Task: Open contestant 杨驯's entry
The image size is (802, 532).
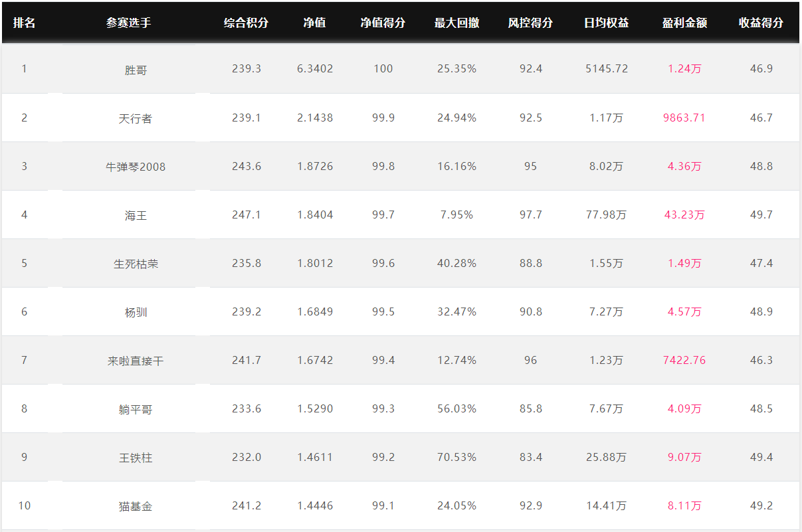Action: click(136, 312)
